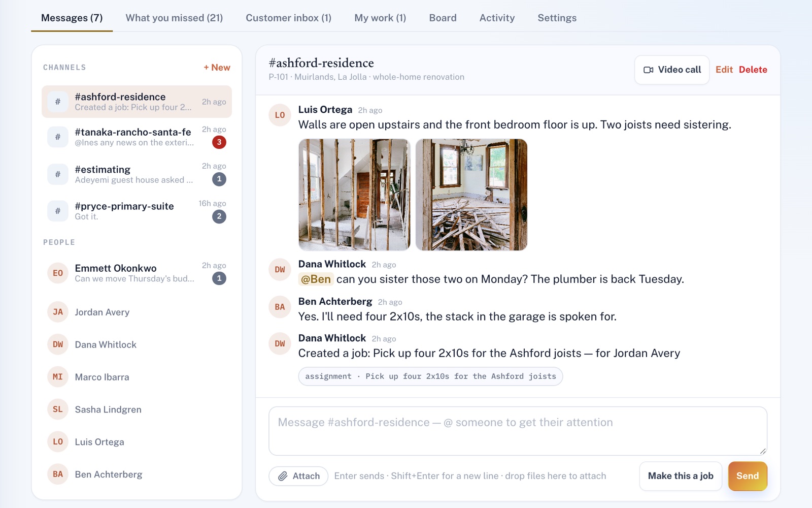This screenshot has width=812, height=508.
Task: Click the hash icon beside #pryce-primary-suite
Action: (x=58, y=211)
